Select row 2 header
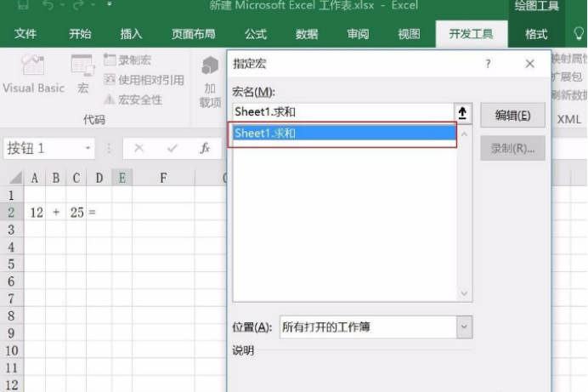Screen dimensions: 588x392 (11, 213)
